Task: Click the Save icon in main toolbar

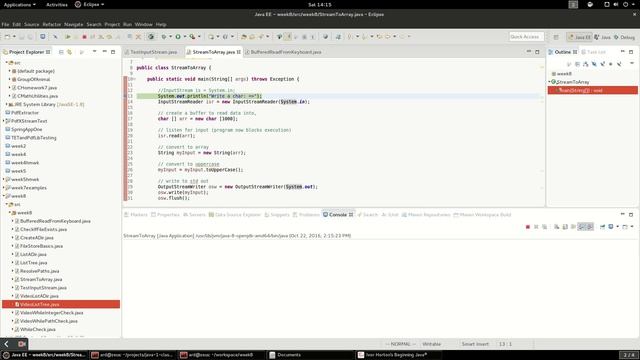Action: pos(22,37)
